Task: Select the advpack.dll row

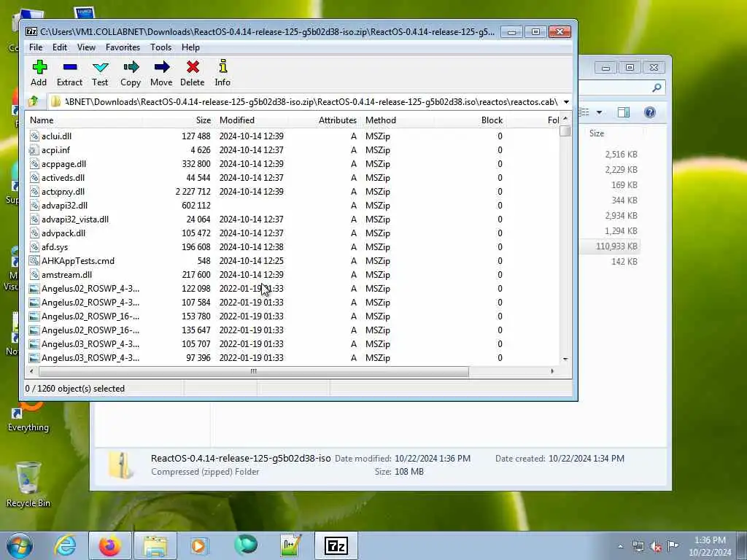Action: tap(293, 233)
